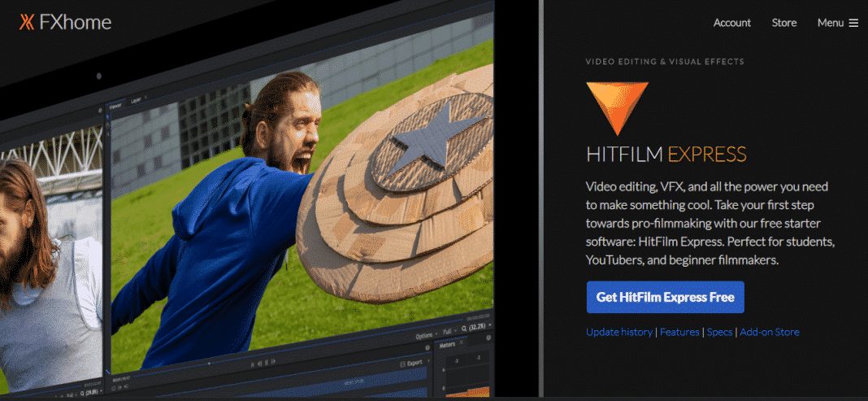Image resolution: width=868 pixels, height=401 pixels.
Task: Open the Menu hamburger
Action: point(838,23)
